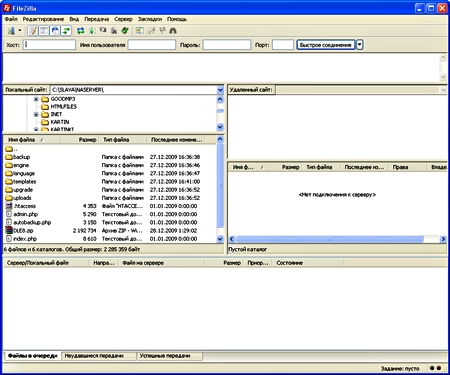This screenshot has height=375, width=450.
Task: Select the KARTIN folder in the tree
Action: (60, 122)
